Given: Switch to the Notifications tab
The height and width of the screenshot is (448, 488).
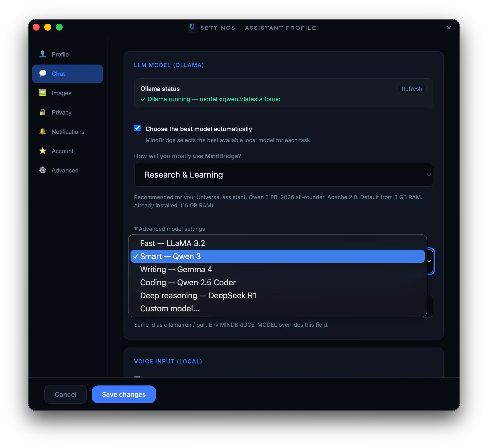Looking at the screenshot, I should pos(68,132).
